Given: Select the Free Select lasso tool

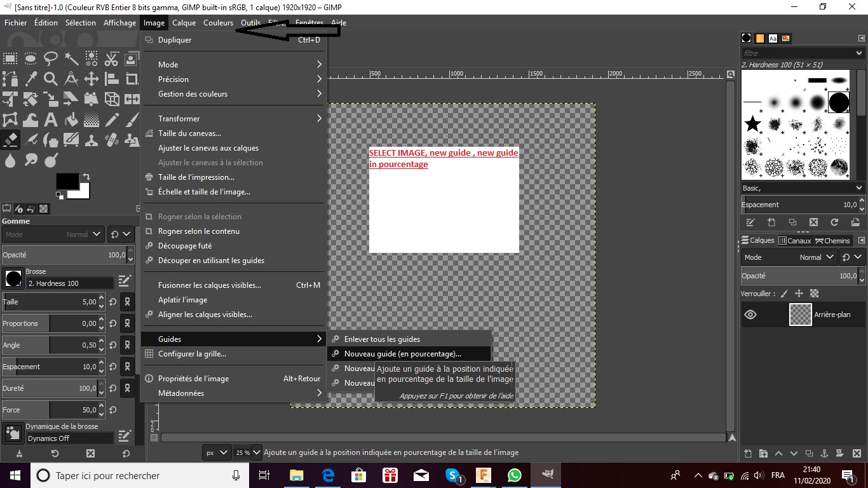Looking at the screenshot, I should [51, 59].
